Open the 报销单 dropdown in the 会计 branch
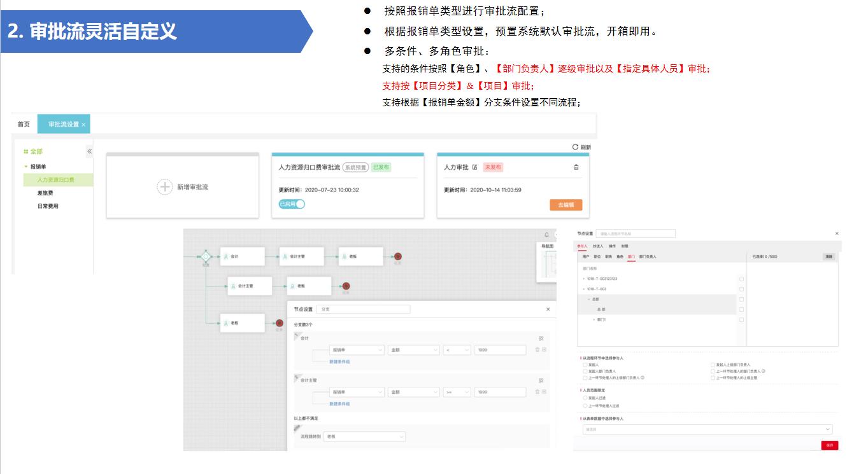Viewport: 868px width, 474px height. (357, 350)
